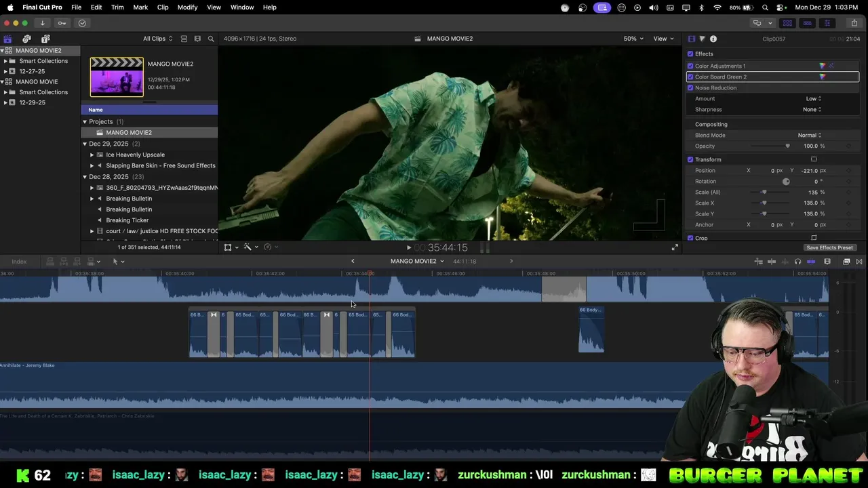Toggle the Crop checkbox

pos(690,238)
